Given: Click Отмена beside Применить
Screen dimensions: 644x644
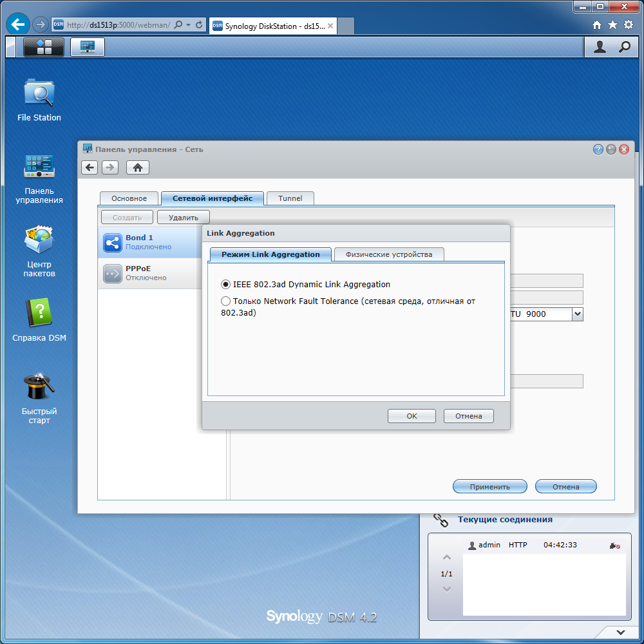Looking at the screenshot, I should [565, 487].
